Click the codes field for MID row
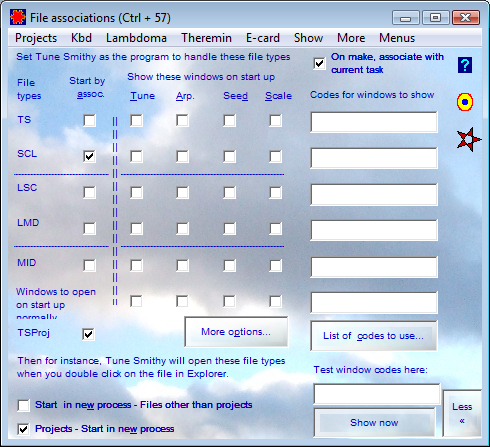Viewport: 490px width, 447px height. tap(374, 267)
